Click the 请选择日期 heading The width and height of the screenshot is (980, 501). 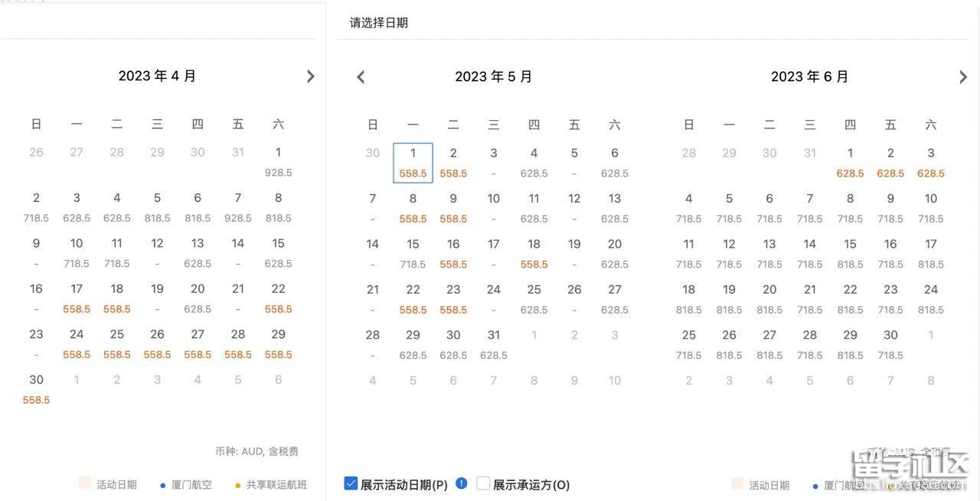point(379,23)
